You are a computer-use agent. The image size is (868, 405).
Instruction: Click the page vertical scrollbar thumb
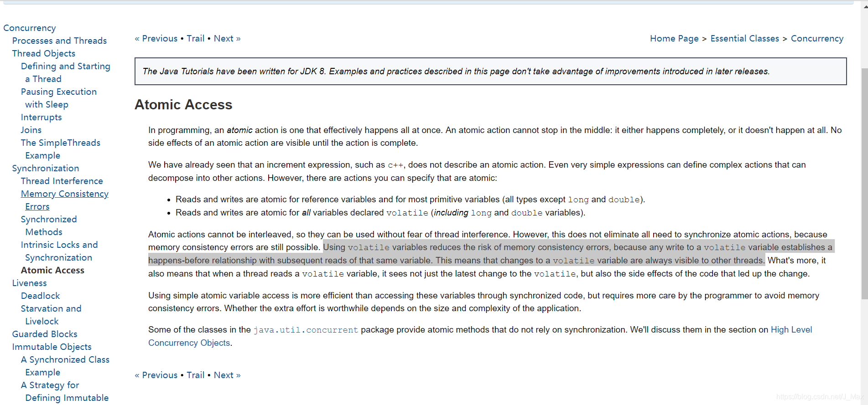(x=864, y=184)
